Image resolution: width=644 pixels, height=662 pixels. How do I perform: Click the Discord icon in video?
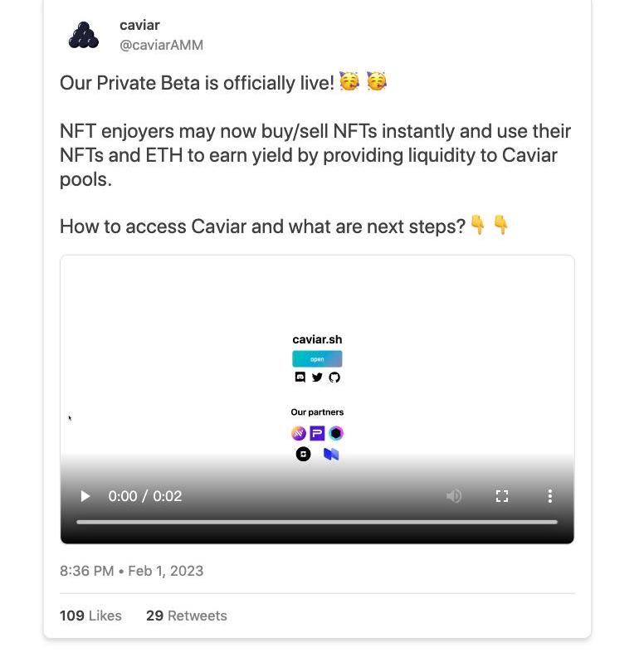(x=300, y=377)
